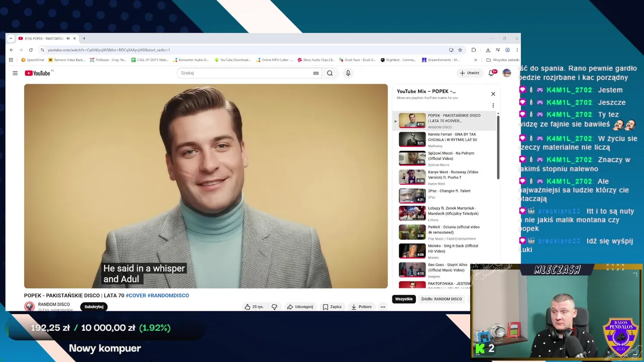Reload the page with the refresh icon
This screenshot has height=362, width=644.
(x=31, y=50)
